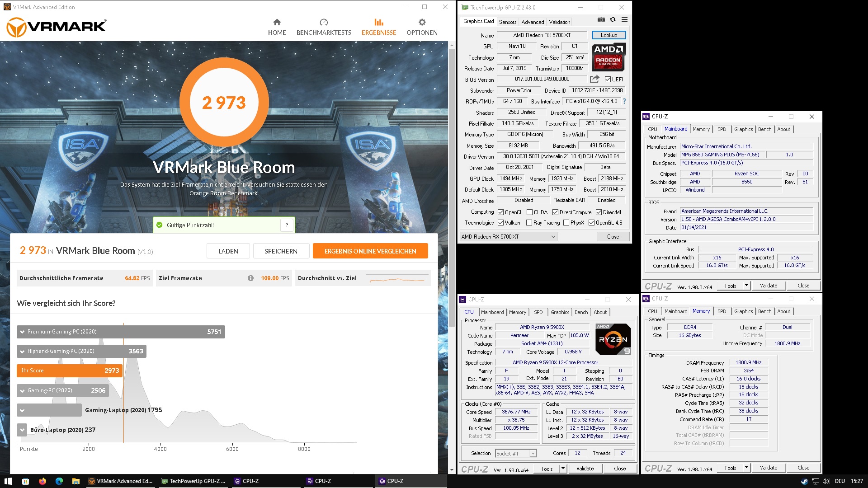This screenshot has width=868, height=488.
Task: Toggle the UEFI checkbox in GPU-Z
Action: [x=608, y=80]
